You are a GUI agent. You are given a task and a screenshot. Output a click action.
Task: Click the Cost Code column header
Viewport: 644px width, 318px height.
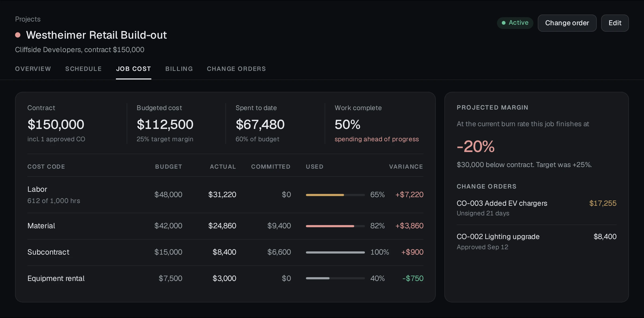click(x=46, y=167)
